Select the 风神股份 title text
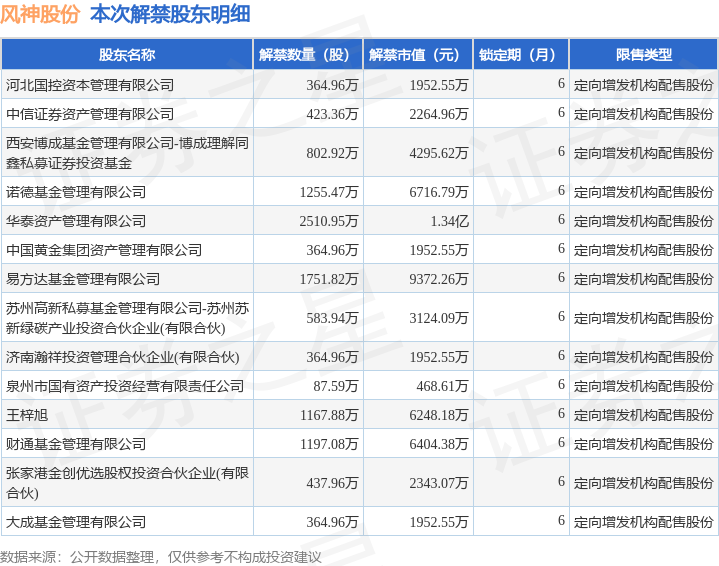The width and height of the screenshot is (719, 566). [x=40, y=14]
